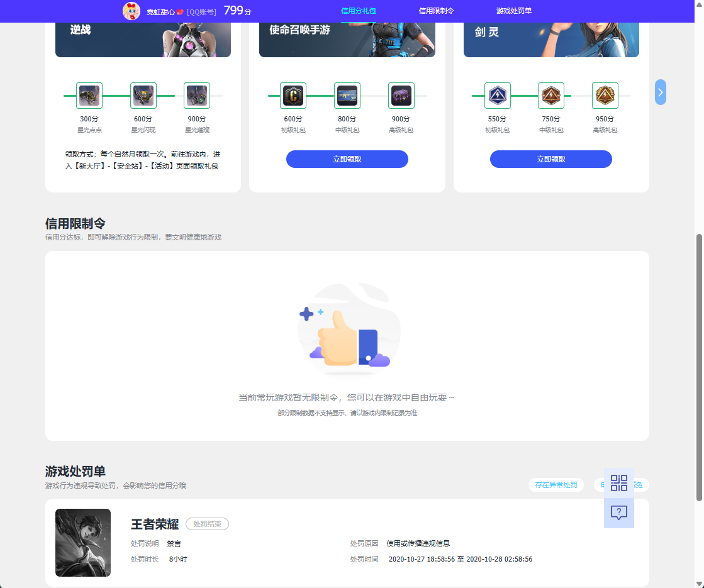Viewport: 704px width, 588px height.
Task: Click 使命召唤手游 900分 高级礼包 icon
Action: point(401,96)
